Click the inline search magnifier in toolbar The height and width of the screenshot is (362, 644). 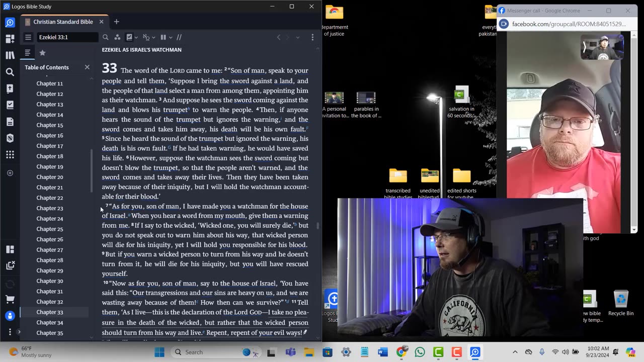[105, 37]
